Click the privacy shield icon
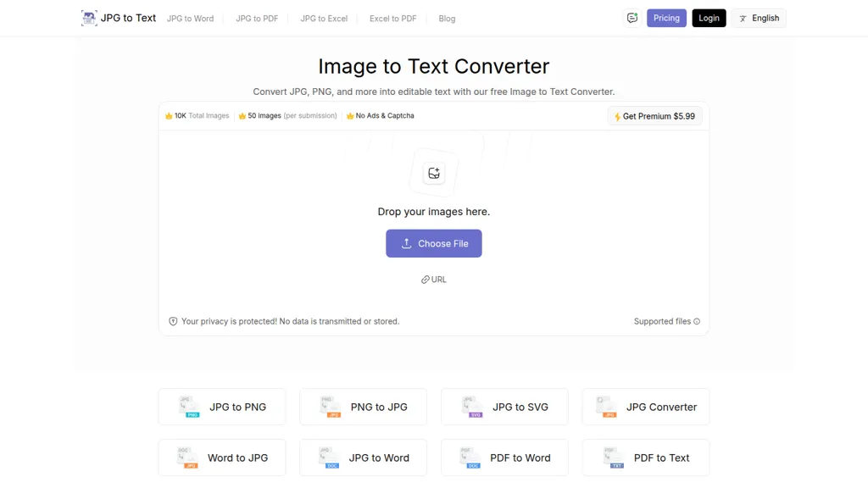Viewport: 868px width, 488px height. click(173, 321)
